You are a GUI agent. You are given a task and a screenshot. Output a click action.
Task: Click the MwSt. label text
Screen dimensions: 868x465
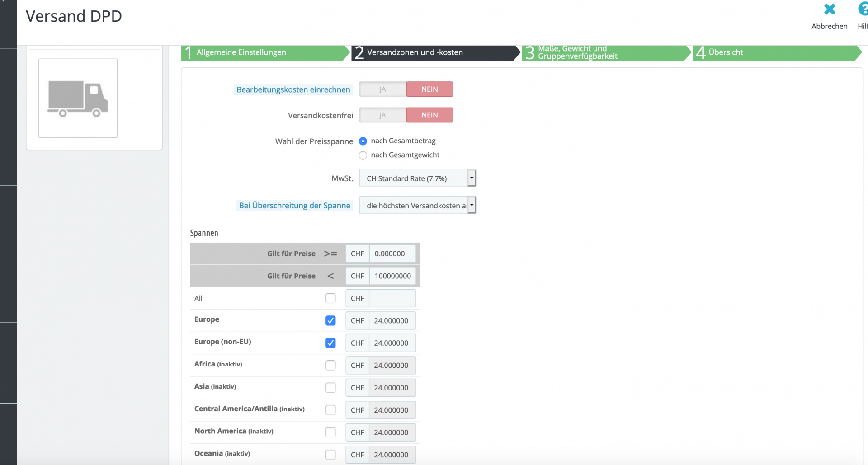coord(342,178)
